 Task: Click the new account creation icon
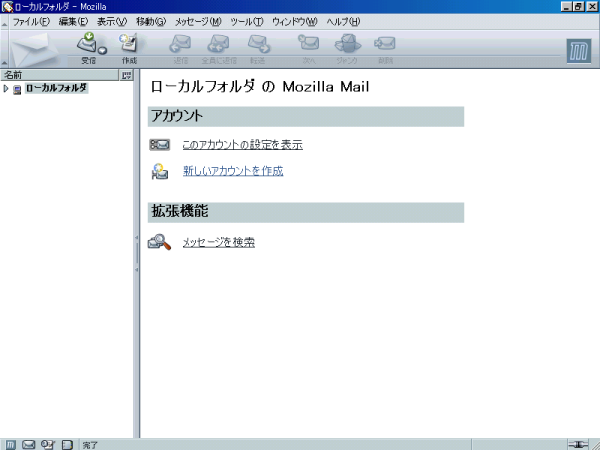point(160,171)
